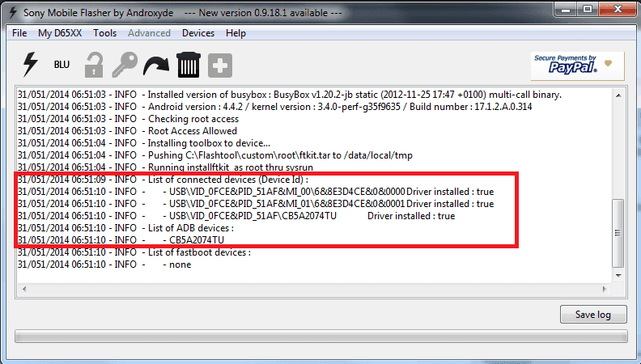Minimize the Sony Mobile Flasher window

coord(567,10)
